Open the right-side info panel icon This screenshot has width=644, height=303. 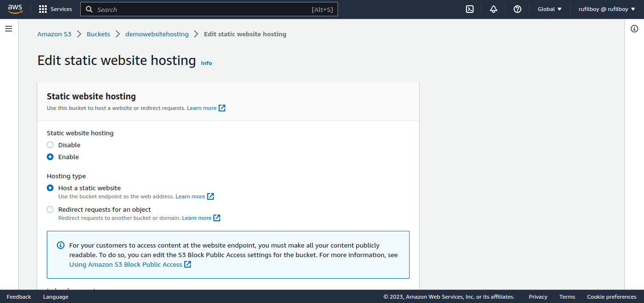click(634, 29)
